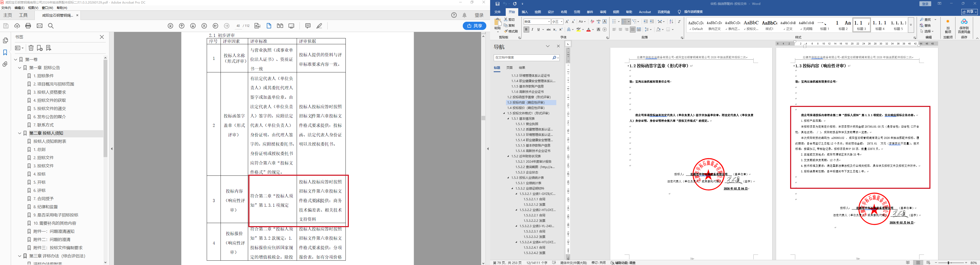Open the attachments paperclip panel in Acrobat

pos(5,64)
